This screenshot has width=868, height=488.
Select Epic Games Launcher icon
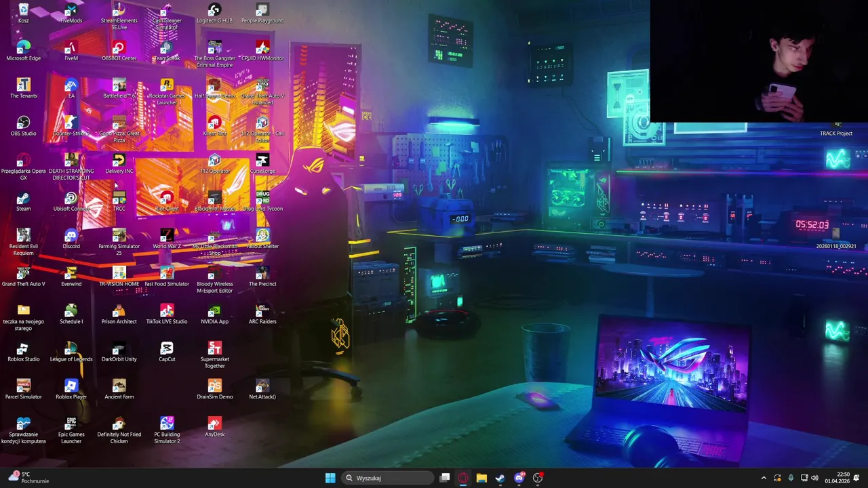point(71,430)
